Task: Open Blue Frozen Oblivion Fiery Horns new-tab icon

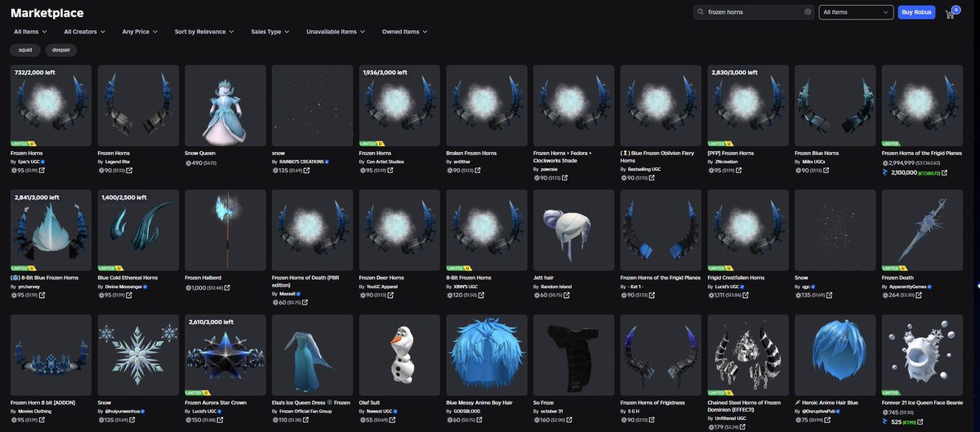Action: [x=652, y=177]
